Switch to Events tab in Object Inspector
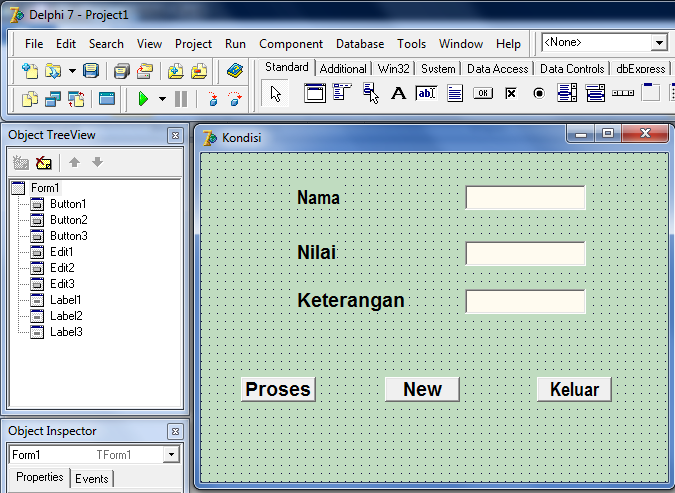This screenshot has height=493, width=675. coord(92,479)
